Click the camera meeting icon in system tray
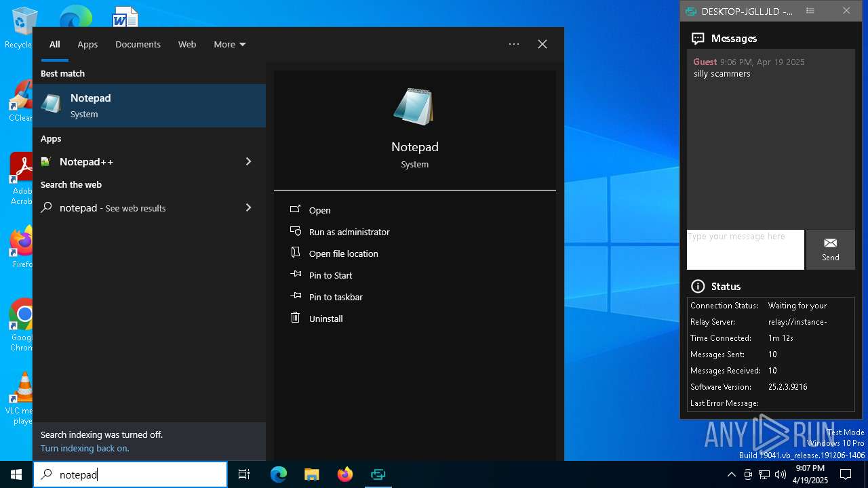 748,474
